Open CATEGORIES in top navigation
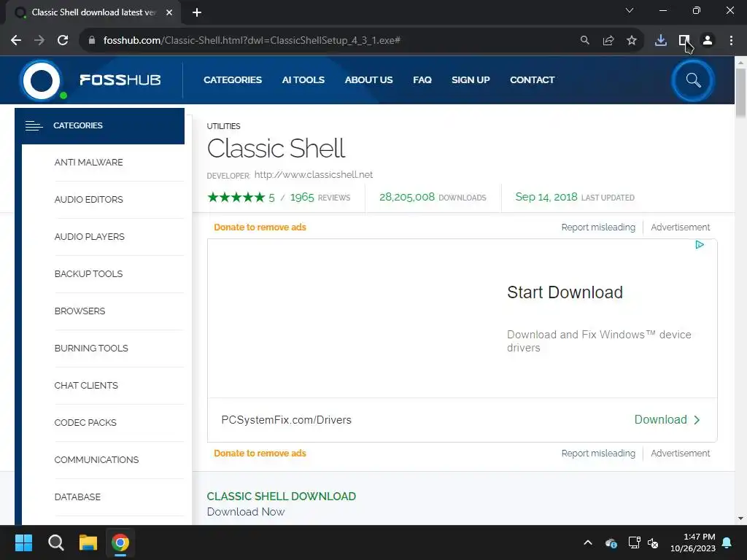 pyautogui.click(x=233, y=80)
